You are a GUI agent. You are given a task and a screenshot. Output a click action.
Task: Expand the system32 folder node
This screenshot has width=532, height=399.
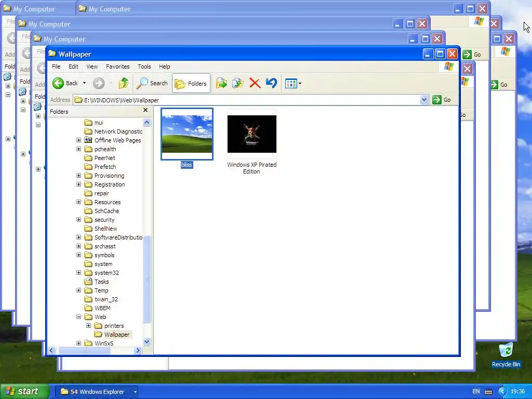tap(79, 272)
